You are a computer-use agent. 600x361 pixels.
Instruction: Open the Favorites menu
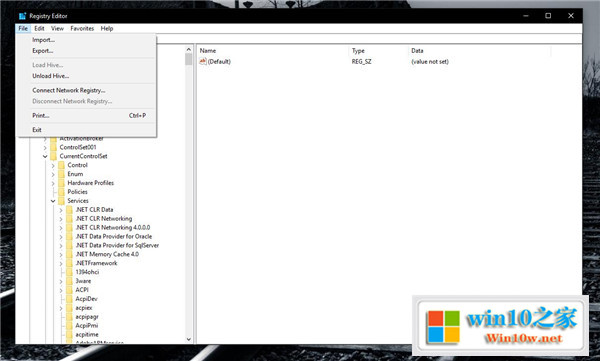click(82, 28)
